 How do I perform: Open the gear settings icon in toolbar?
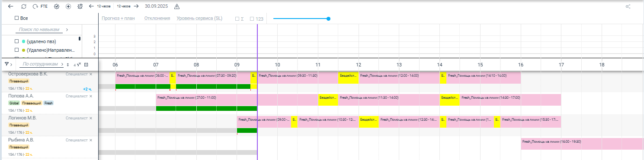80,6
